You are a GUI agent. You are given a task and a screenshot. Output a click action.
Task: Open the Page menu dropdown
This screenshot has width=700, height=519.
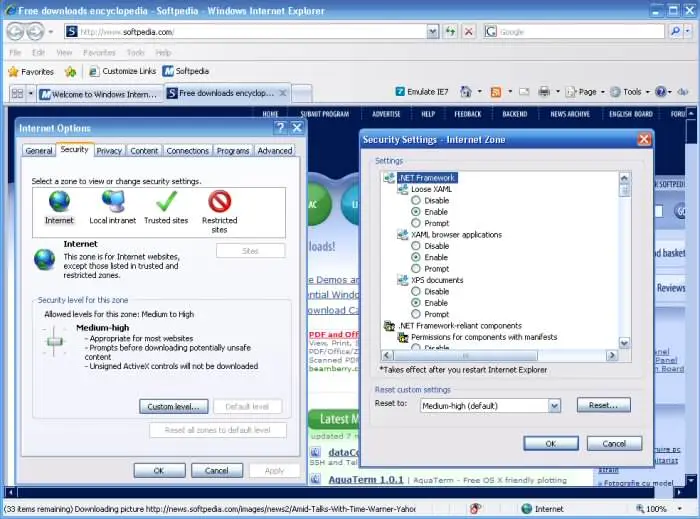coord(585,92)
